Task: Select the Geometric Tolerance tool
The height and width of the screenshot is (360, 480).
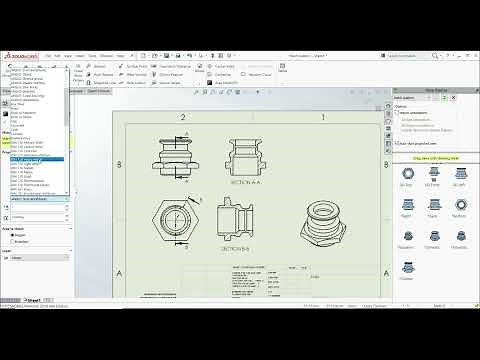Action: coord(171,66)
